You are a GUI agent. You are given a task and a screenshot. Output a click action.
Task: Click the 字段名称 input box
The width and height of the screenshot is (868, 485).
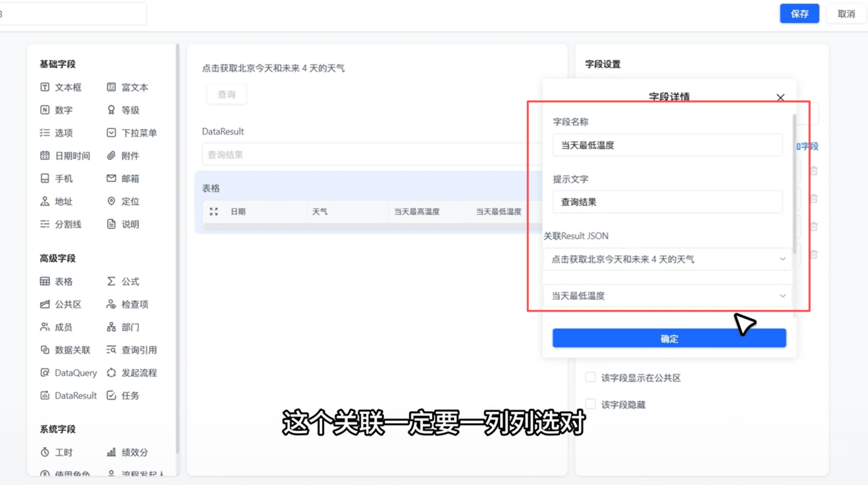point(668,145)
